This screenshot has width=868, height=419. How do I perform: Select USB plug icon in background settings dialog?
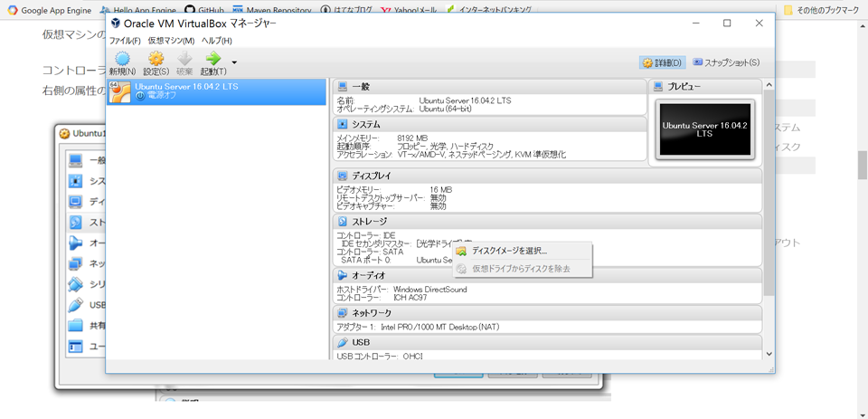pos(75,305)
